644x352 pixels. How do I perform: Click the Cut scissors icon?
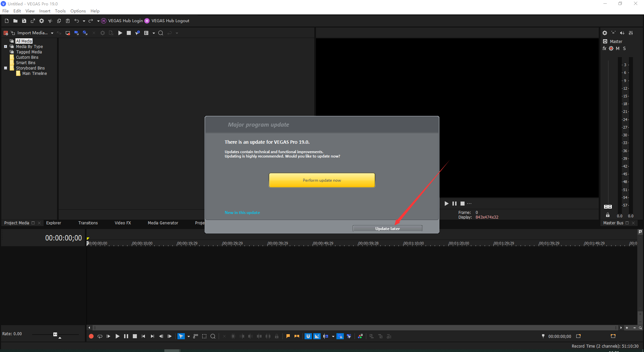50,21
